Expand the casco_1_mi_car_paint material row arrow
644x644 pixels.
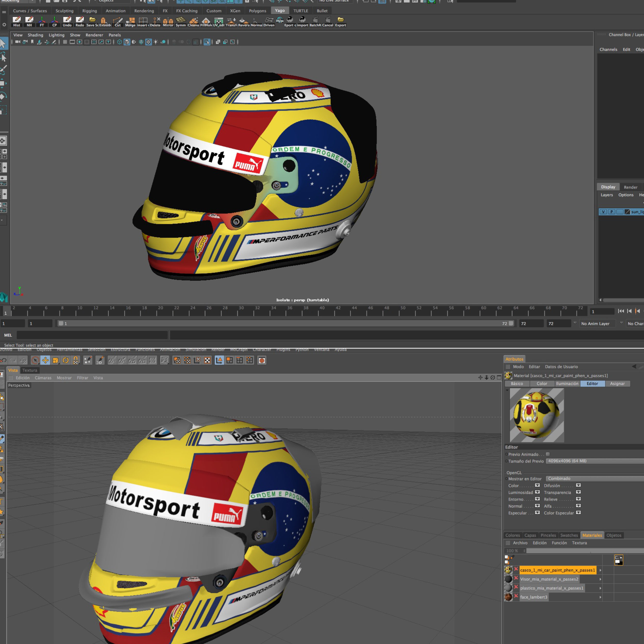pos(600,570)
